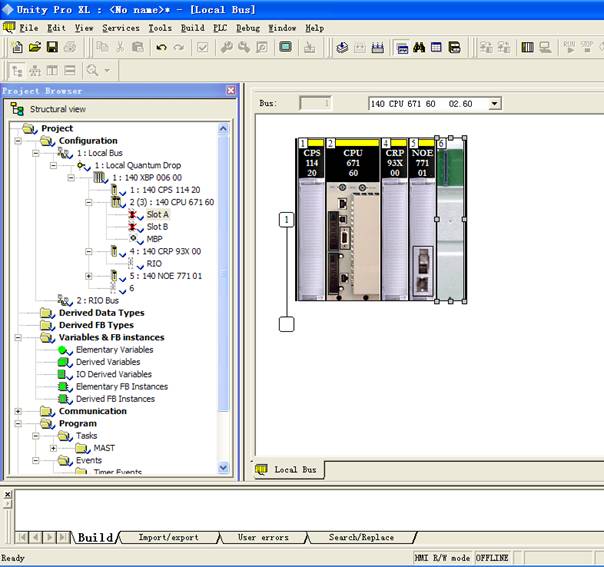Open the 140 CPU 671 60 dropdown
Viewport: 604px width, 567px height.
[494, 103]
